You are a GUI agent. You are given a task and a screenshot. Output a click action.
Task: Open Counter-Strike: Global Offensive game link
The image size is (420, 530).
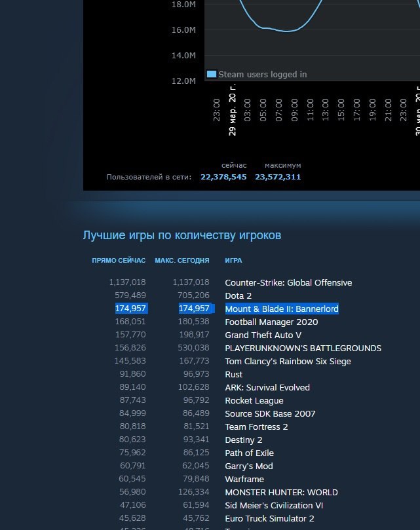pyautogui.click(x=288, y=282)
